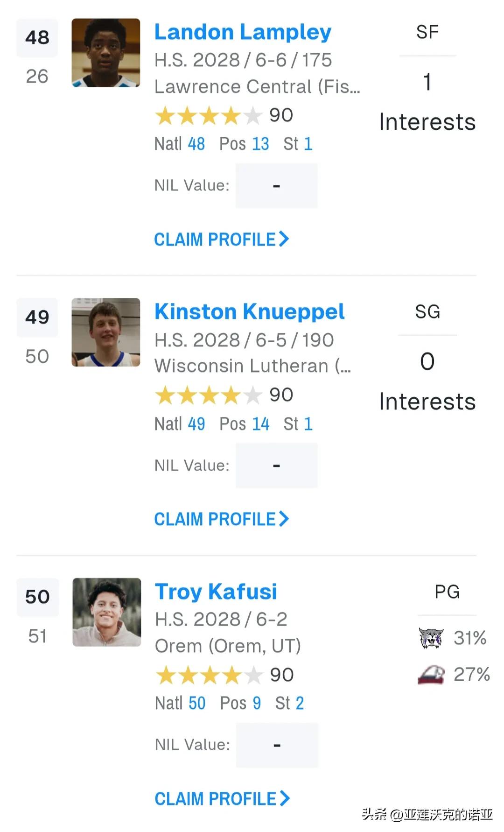Image resolution: width=504 pixels, height=832 pixels.
Task: Click NIL Value box for Kinston Knueppel
Action: [x=277, y=465]
